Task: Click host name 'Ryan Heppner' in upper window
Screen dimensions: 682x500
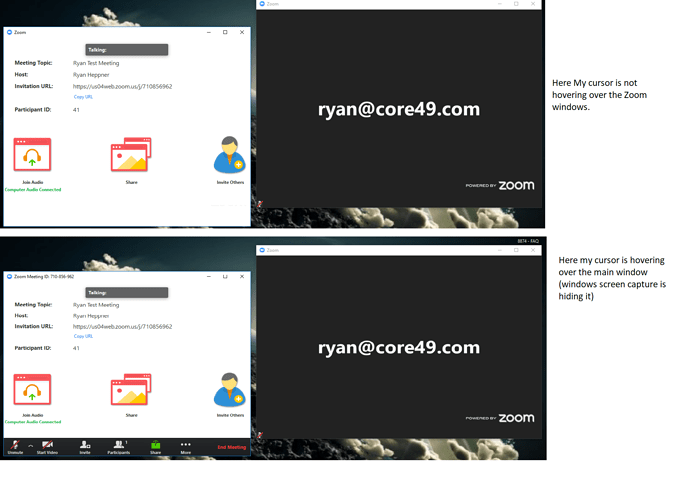Action: [x=91, y=75]
